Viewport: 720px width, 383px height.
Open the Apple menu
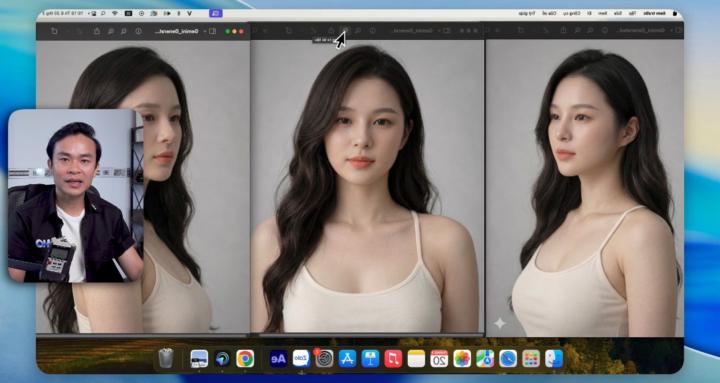pos(675,13)
